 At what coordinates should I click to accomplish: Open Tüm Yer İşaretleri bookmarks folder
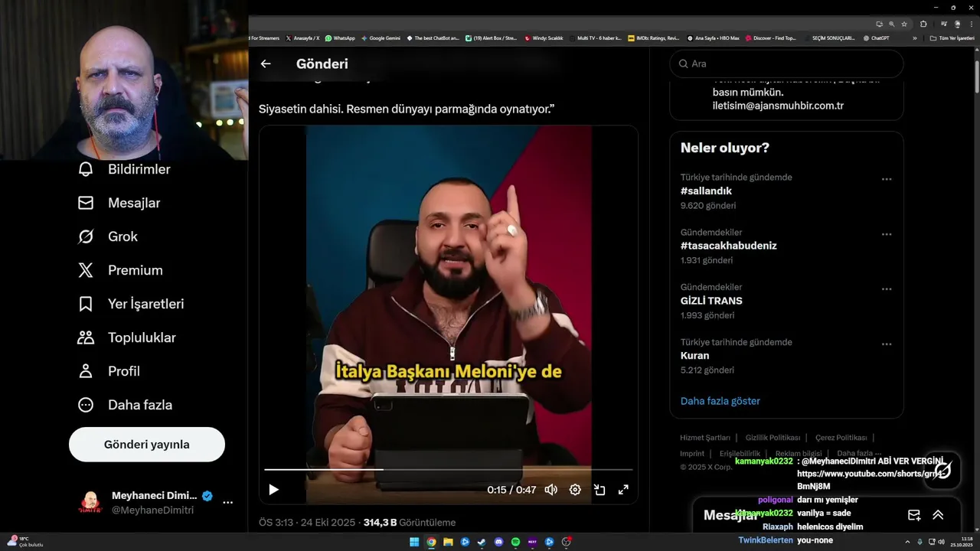[952, 37]
